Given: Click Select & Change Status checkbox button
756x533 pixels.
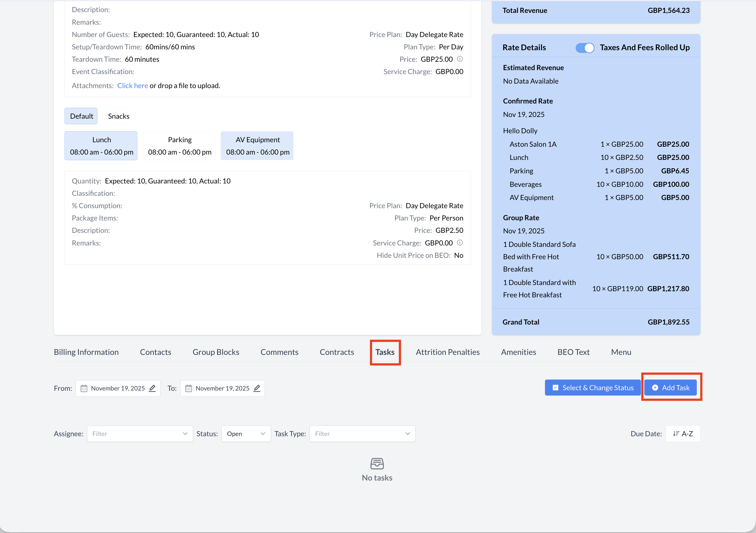Looking at the screenshot, I should tap(592, 387).
